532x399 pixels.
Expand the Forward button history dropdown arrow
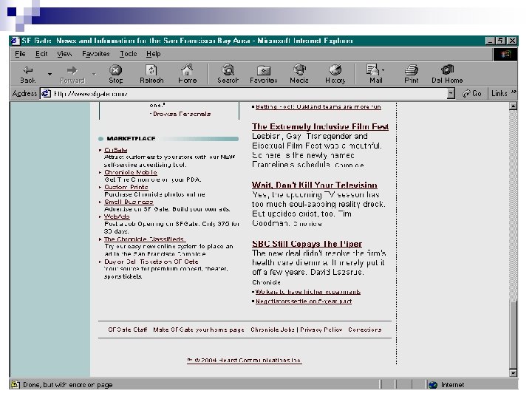94,74
